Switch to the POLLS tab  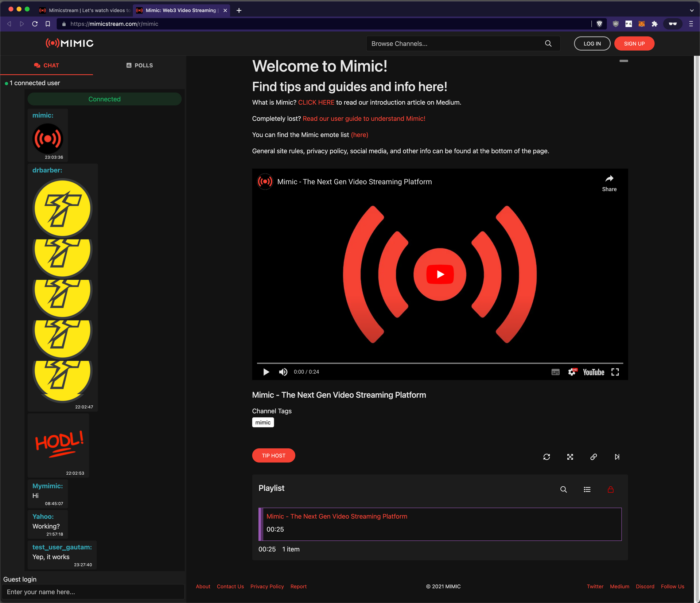tap(140, 65)
